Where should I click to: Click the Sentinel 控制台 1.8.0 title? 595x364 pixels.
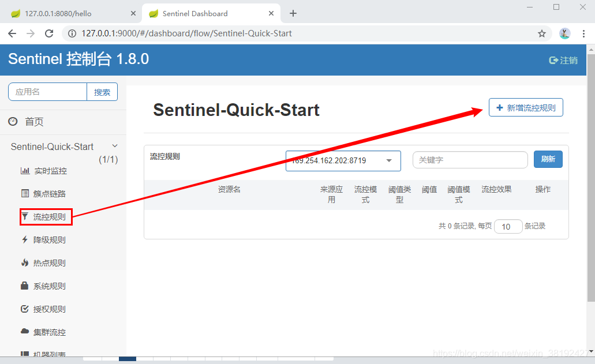[x=78, y=59]
